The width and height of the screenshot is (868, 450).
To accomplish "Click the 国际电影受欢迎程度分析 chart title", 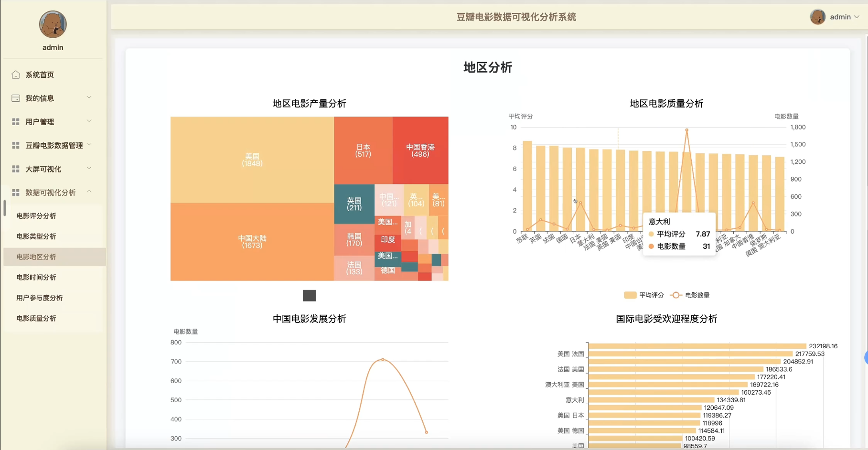I will coord(666,319).
